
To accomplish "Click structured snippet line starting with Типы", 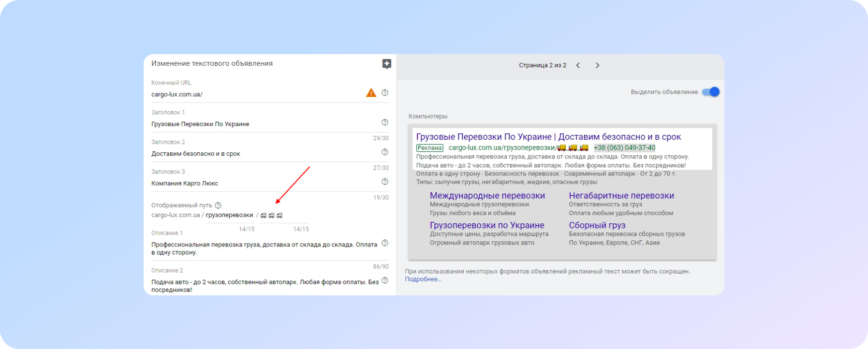I will click(x=507, y=182).
